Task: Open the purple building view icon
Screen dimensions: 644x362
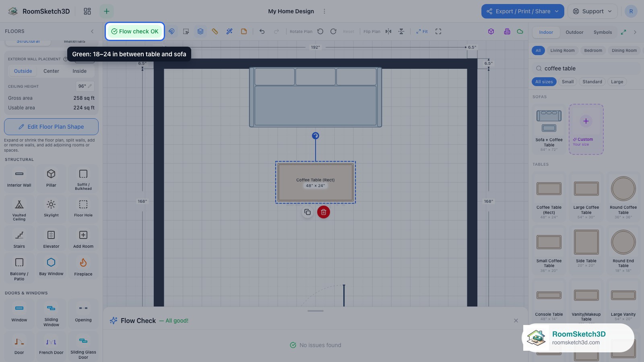Action: point(507,31)
